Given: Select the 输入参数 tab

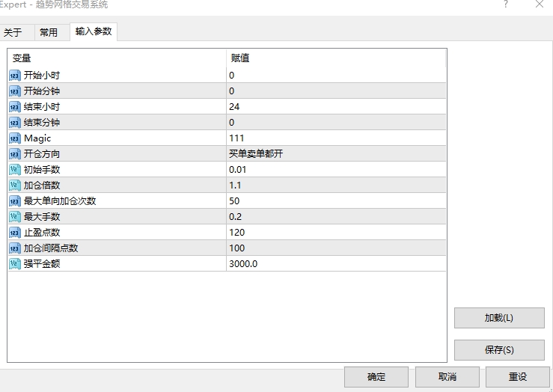Looking at the screenshot, I should (x=94, y=31).
